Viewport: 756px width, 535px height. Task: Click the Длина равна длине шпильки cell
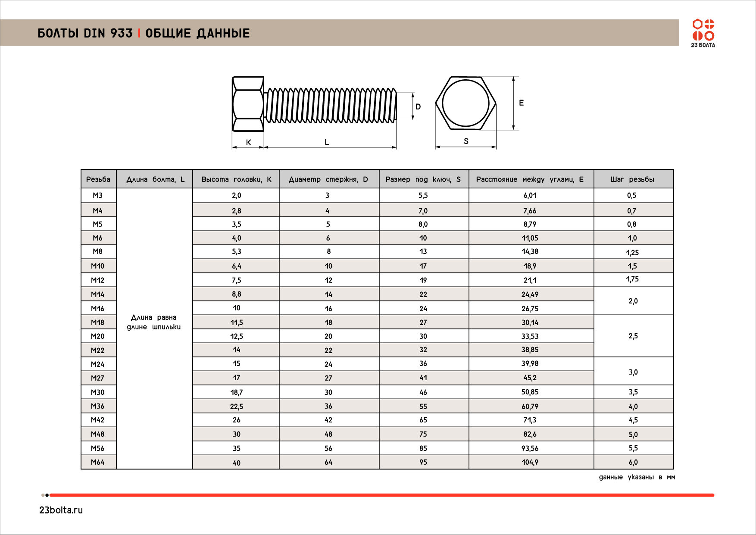pyautogui.click(x=154, y=322)
